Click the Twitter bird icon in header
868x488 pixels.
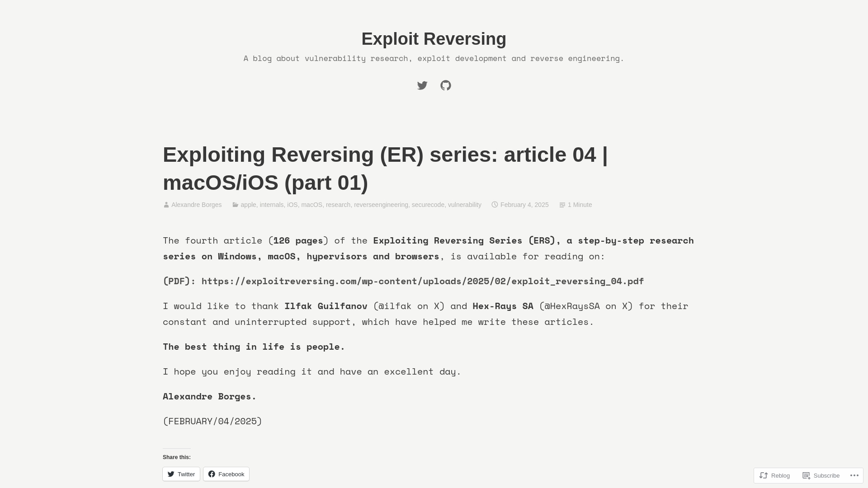click(x=422, y=85)
